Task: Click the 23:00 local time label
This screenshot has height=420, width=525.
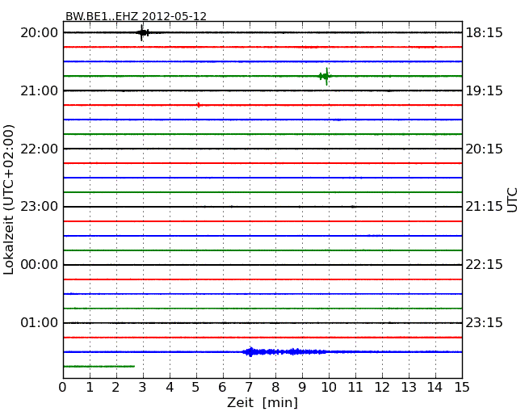Action: click(40, 207)
